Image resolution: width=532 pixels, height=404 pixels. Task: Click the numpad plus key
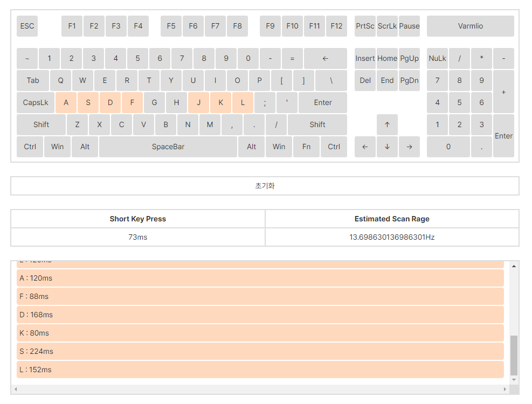(503, 92)
